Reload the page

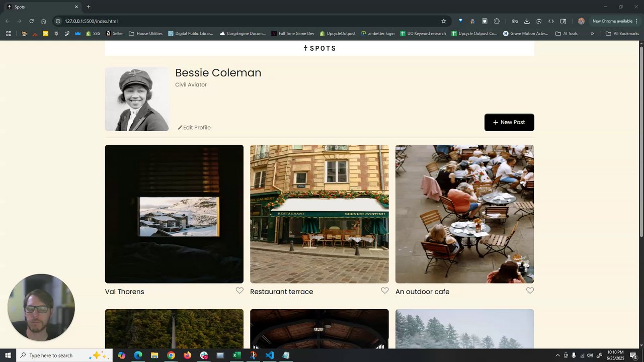pos(31,21)
